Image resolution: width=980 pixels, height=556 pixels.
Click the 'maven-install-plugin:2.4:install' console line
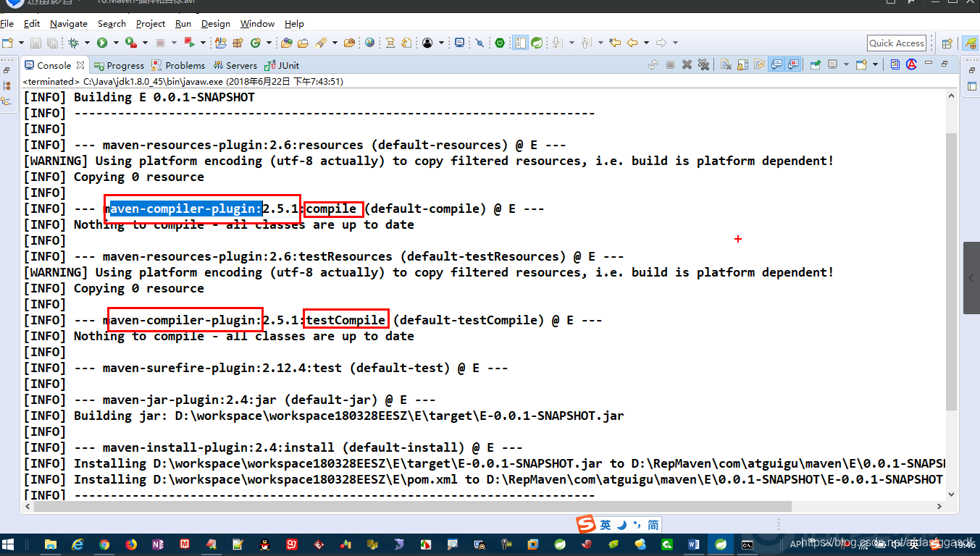[273, 447]
